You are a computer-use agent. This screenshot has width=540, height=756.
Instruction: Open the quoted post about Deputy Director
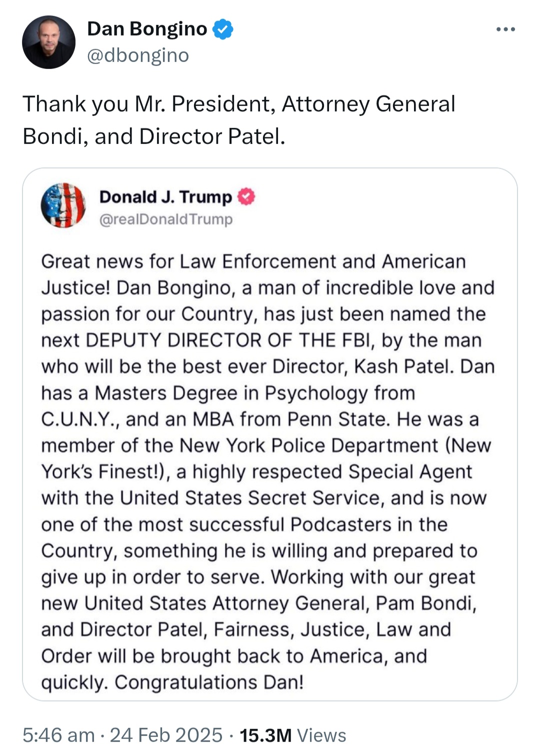click(x=270, y=434)
